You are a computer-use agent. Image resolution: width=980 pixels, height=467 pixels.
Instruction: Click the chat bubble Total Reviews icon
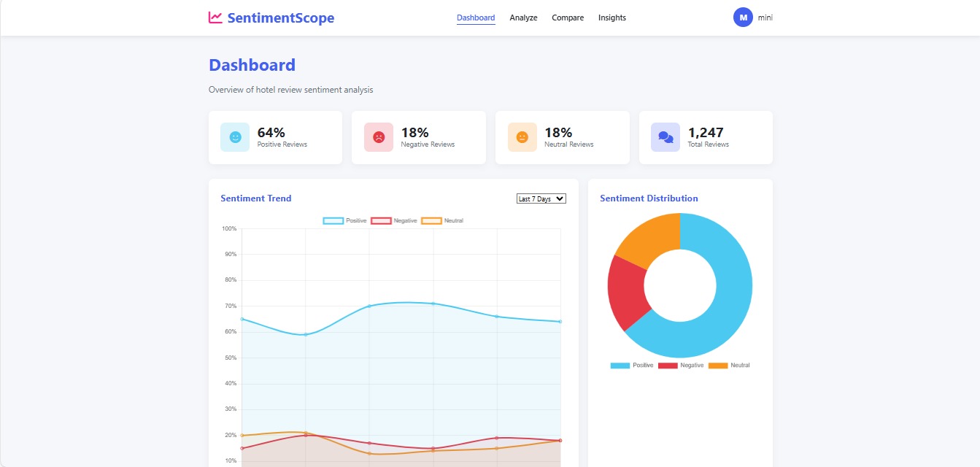pyautogui.click(x=665, y=137)
